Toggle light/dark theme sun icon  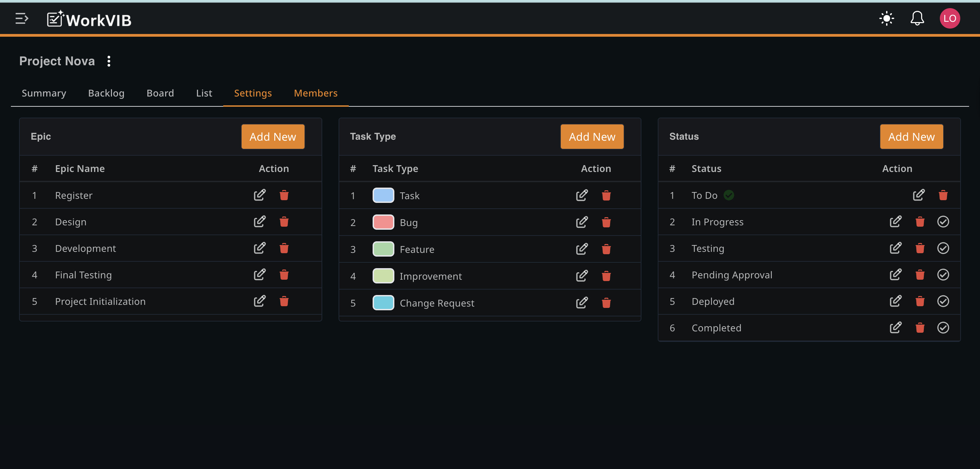coord(886,18)
